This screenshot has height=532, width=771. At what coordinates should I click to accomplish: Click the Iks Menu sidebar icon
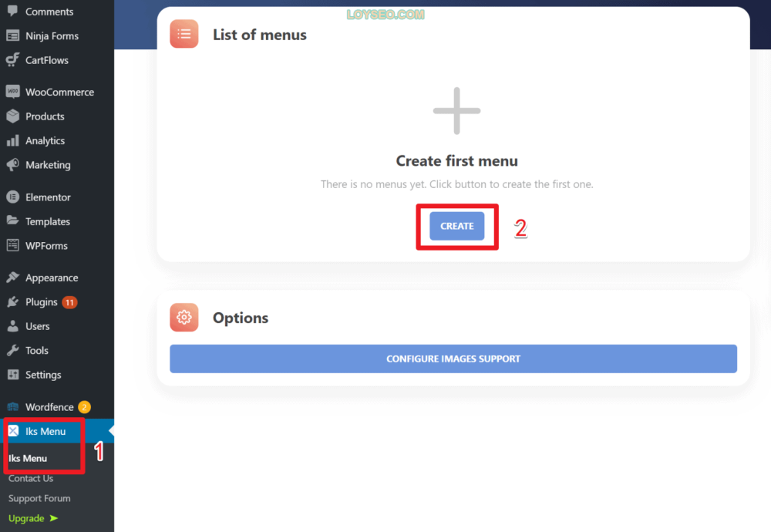tap(13, 431)
